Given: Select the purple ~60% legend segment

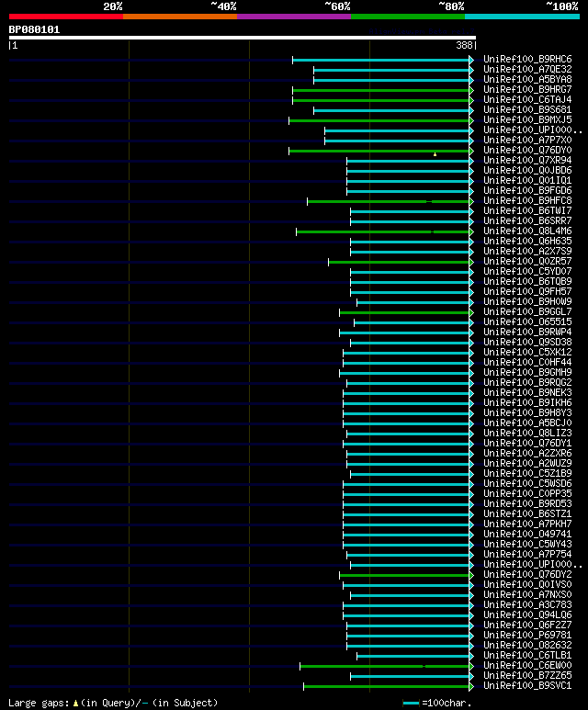Looking at the screenshot, I should [294, 17].
